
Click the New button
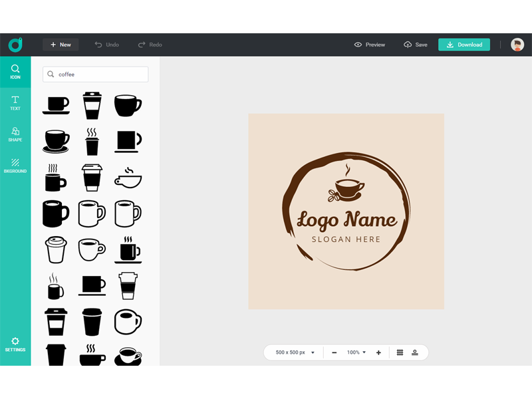[61, 45]
